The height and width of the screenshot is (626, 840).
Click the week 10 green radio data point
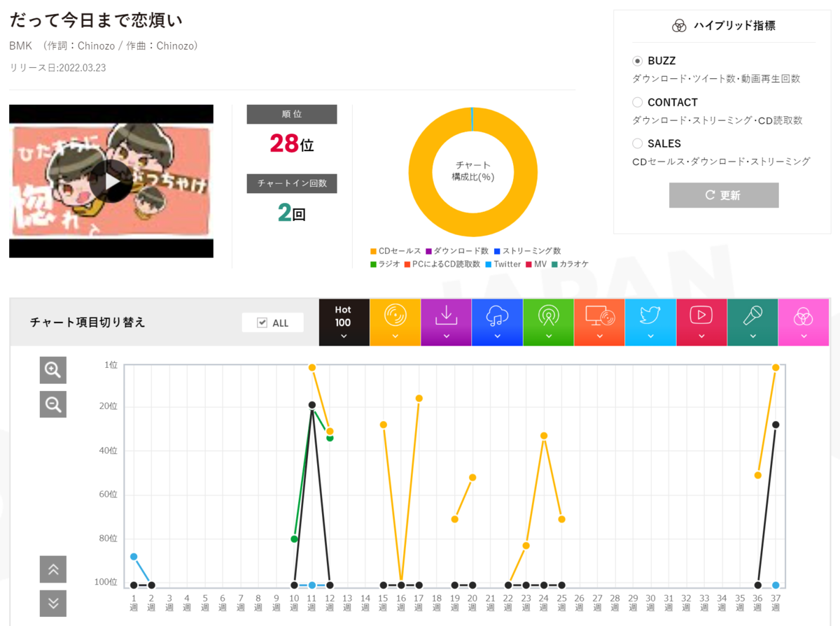point(295,539)
